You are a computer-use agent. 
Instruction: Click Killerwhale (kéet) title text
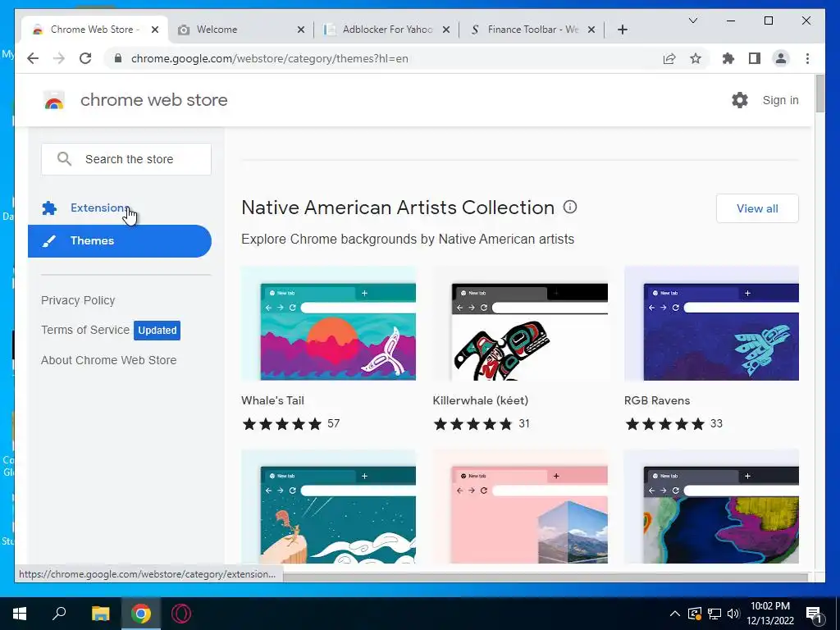point(481,400)
